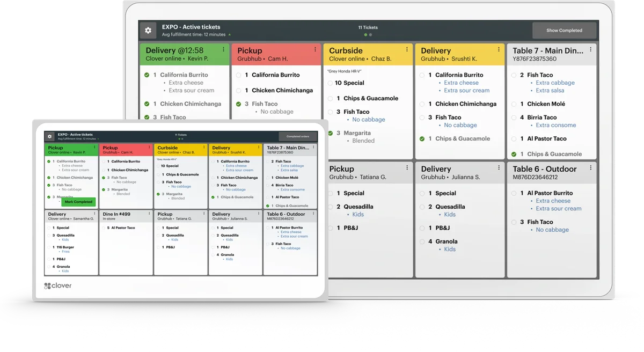Select the second page dot on large tablet
This screenshot has width=644, height=352.
coord(370,35)
